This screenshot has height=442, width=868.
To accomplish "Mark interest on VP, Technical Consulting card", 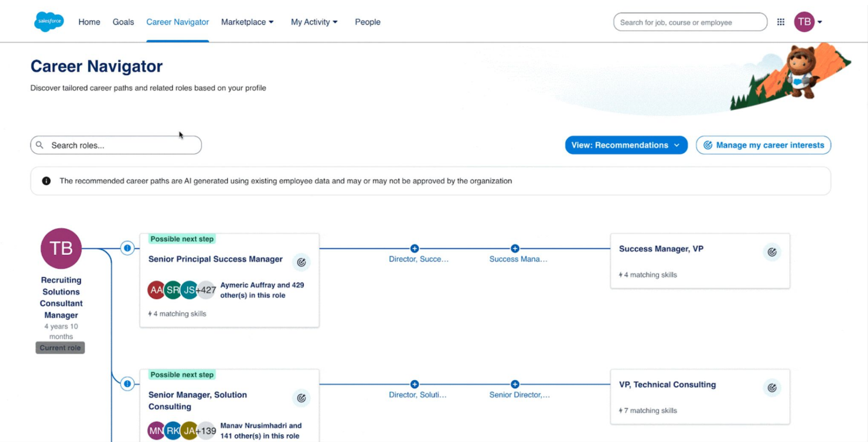I will coord(772,388).
